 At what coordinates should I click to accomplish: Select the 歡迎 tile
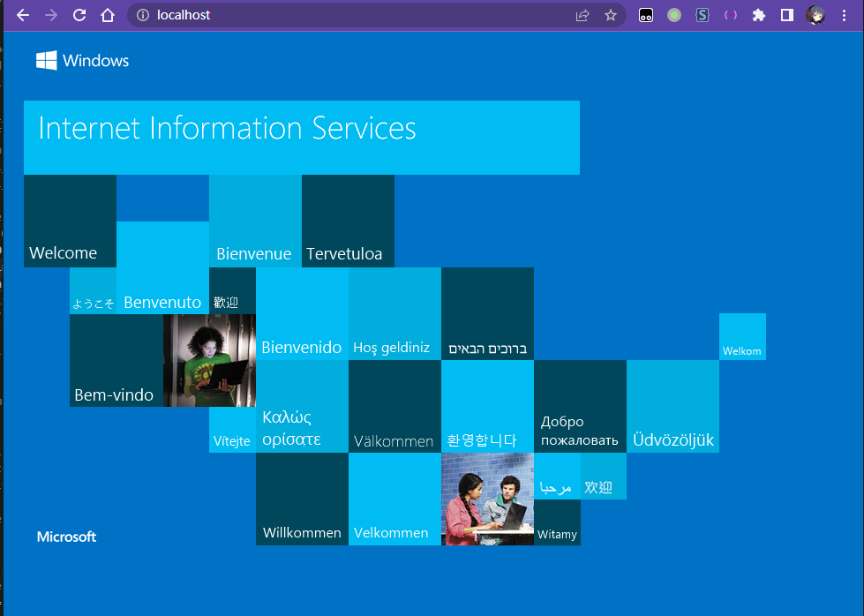click(232, 290)
